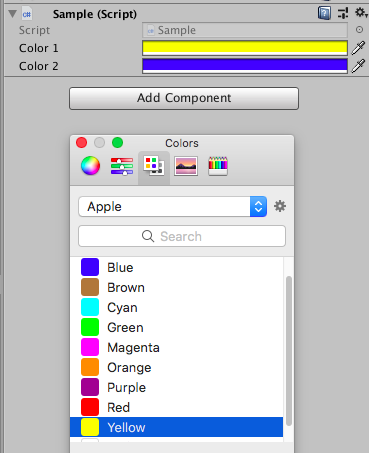Click the eyedropper beside Color 2
Screen dimensions: 369x453
tap(358, 66)
